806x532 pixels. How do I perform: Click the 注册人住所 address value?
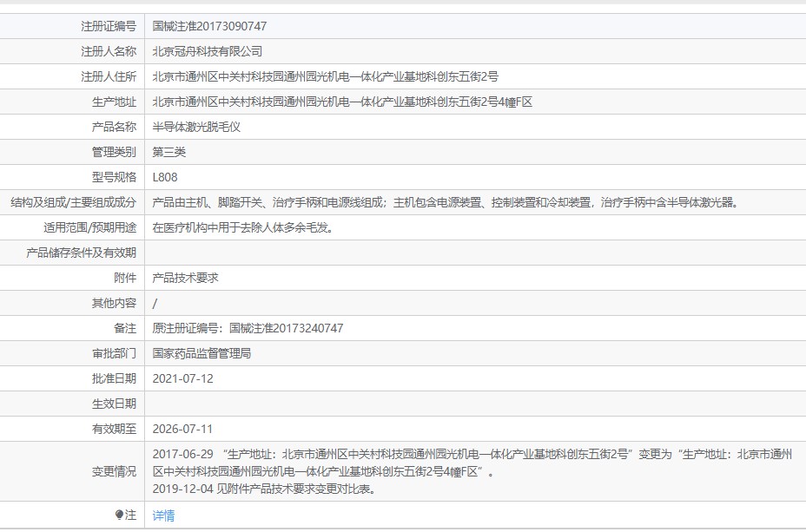[326, 76]
